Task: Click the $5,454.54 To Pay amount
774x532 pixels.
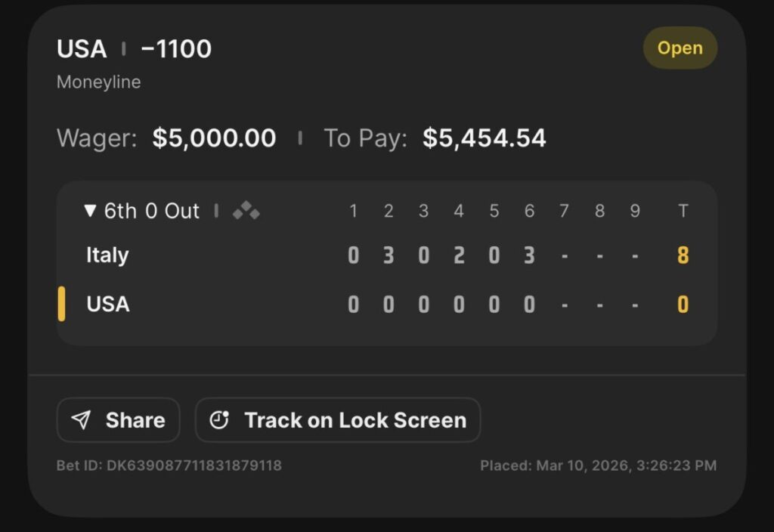Action: point(484,138)
